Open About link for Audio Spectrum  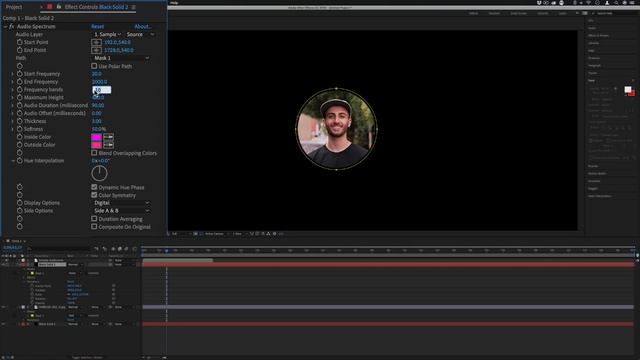(x=143, y=26)
